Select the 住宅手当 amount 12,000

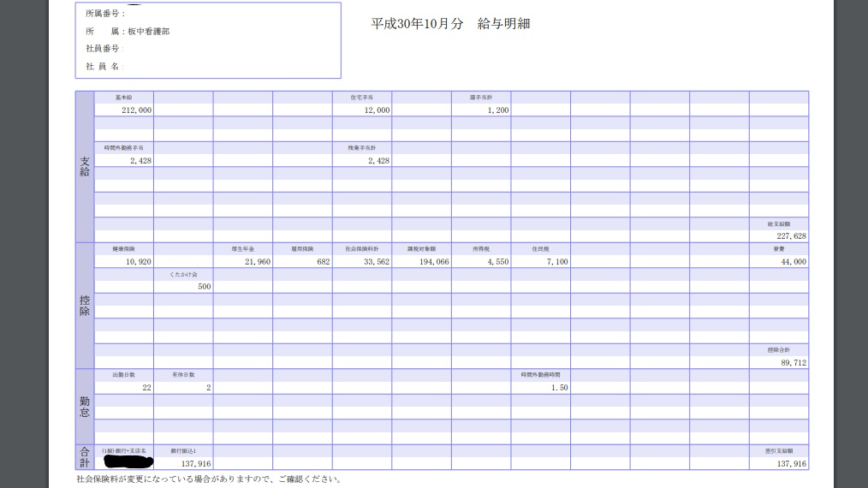point(377,110)
